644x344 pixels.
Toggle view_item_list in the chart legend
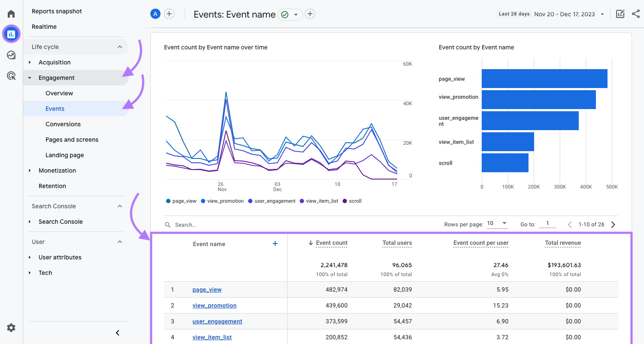tap(319, 201)
